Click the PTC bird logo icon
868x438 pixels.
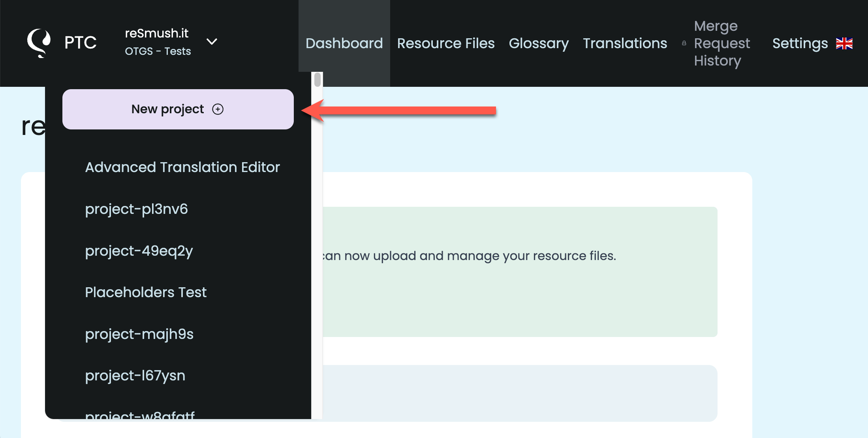click(39, 43)
